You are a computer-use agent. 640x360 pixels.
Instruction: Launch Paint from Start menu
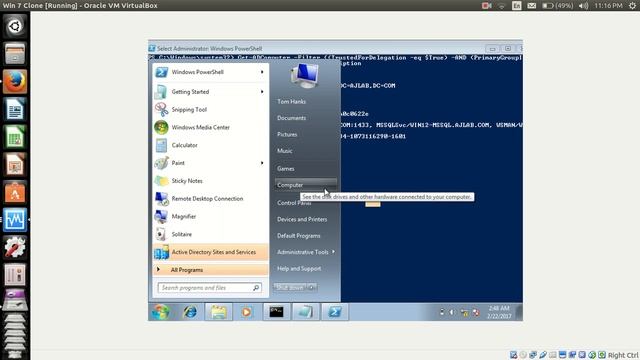[210, 163]
